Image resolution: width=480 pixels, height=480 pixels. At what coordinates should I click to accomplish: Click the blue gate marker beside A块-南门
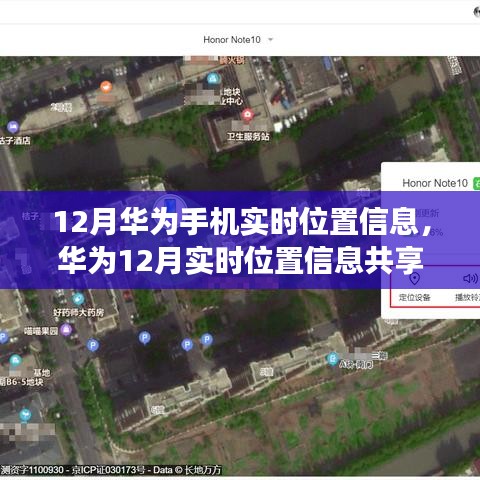332,359
